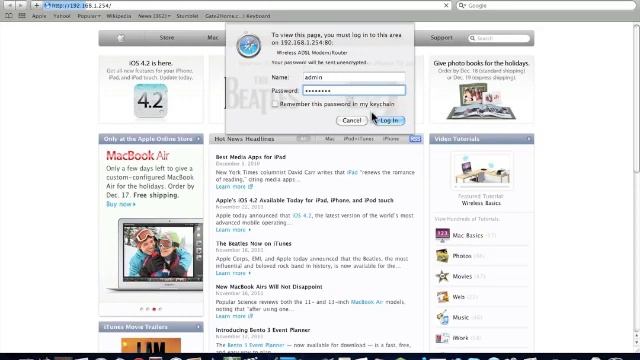Click Safari back navigation arrow
This screenshot has width=640, height=360.
click(9, 5)
